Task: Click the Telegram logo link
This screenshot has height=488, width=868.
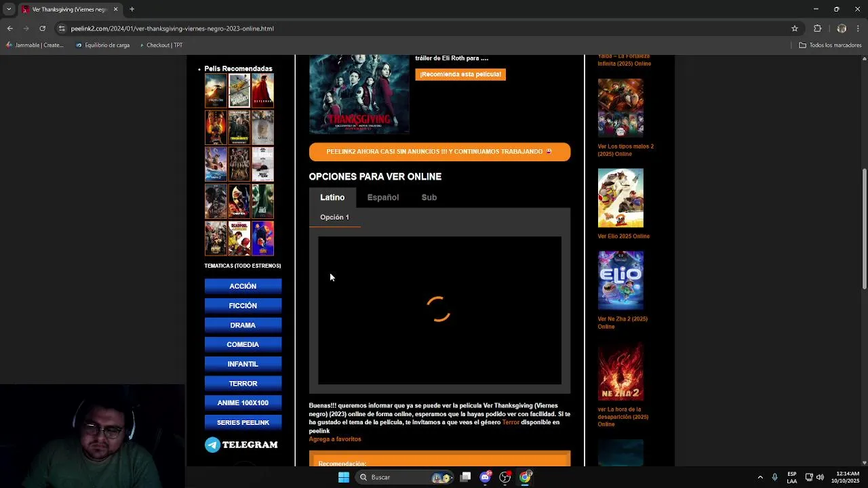Action: click(241, 445)
